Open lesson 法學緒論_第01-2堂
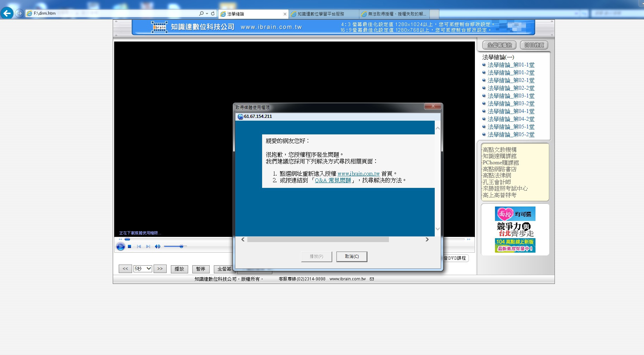The height and width of the screenshot is (355, 644). click(x=511, y=72)
